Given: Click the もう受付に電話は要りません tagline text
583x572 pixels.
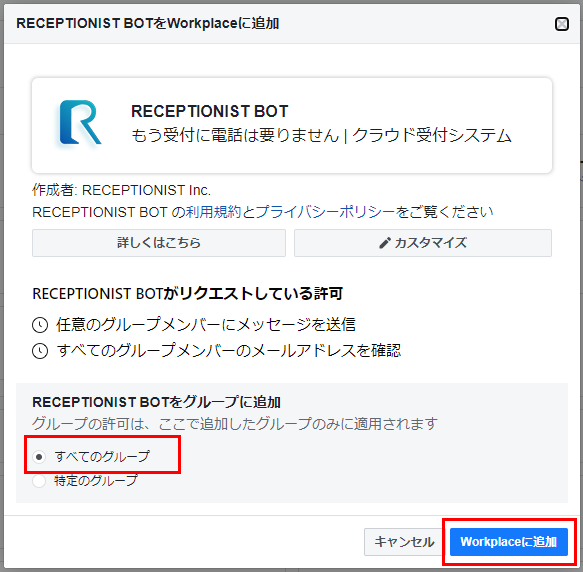Looking at the screenshot, I should tap(322, 135).
